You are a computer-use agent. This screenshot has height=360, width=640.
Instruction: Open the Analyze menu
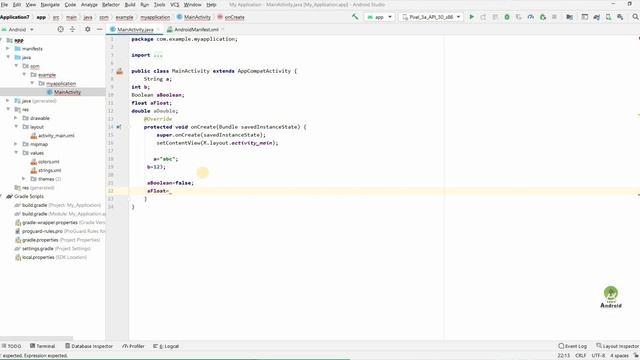(x=89, y=4)
